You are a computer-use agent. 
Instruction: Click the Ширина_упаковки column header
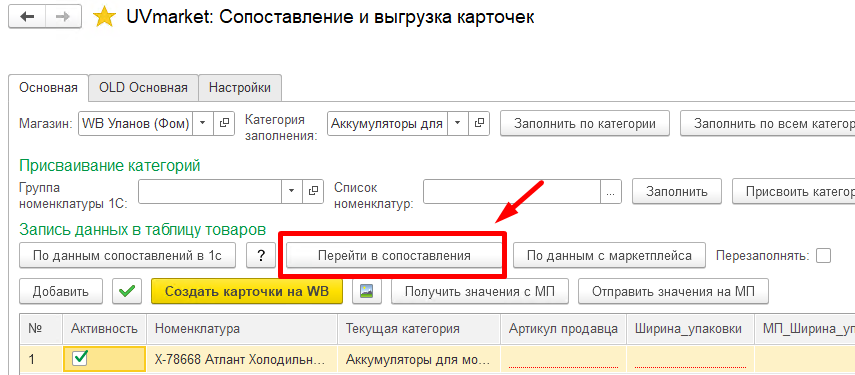(x=690, y=329)
